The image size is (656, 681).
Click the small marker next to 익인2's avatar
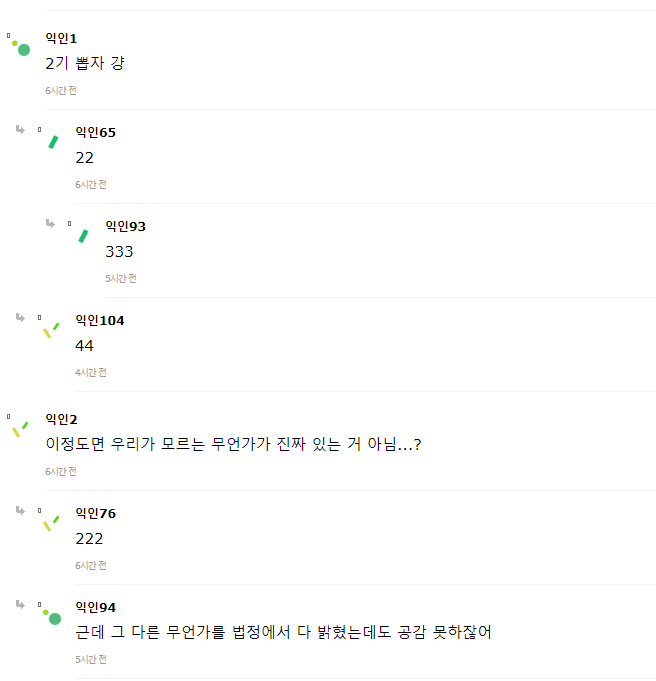point(8,417)
